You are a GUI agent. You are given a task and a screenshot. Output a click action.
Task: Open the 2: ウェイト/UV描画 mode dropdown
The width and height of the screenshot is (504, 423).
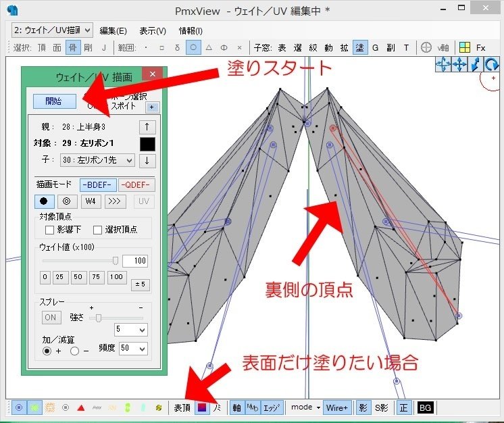click(x=52, y=30)
